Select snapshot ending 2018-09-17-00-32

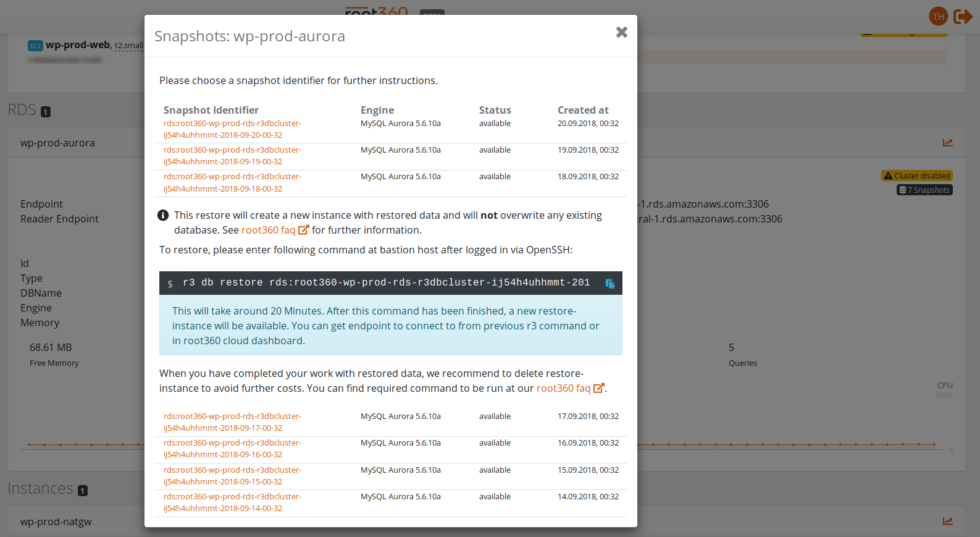pos(232,422)
